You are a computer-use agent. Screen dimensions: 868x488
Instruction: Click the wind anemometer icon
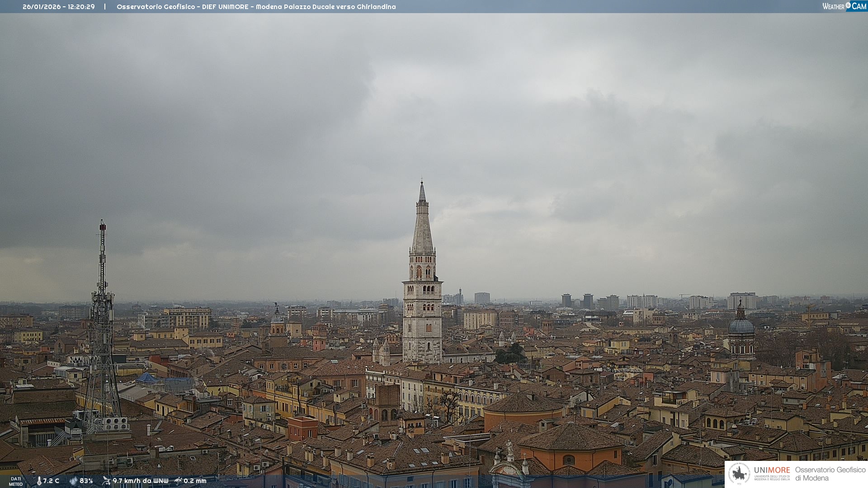point(106,481)
